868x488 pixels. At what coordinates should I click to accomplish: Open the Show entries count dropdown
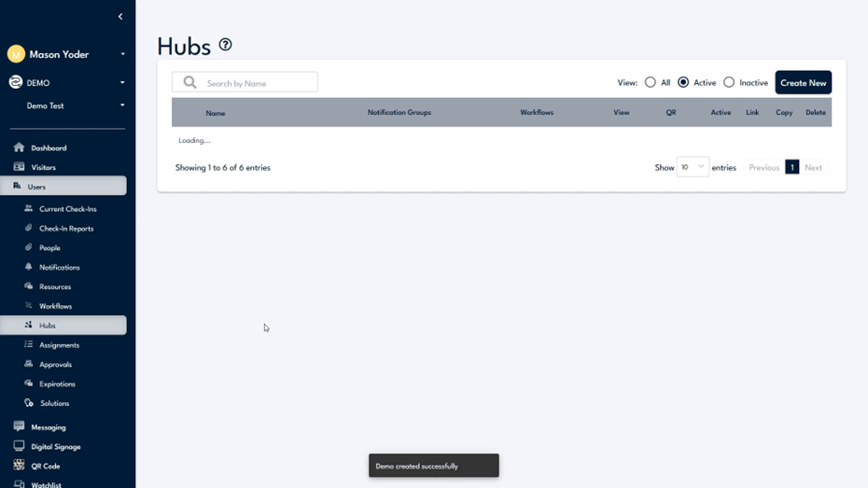(x=693, y=167)
